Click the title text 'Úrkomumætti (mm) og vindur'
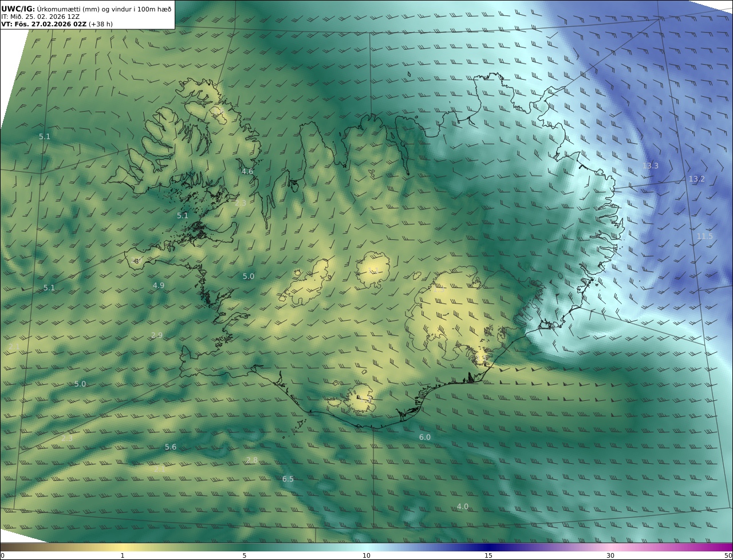 (x=83, y=9)
